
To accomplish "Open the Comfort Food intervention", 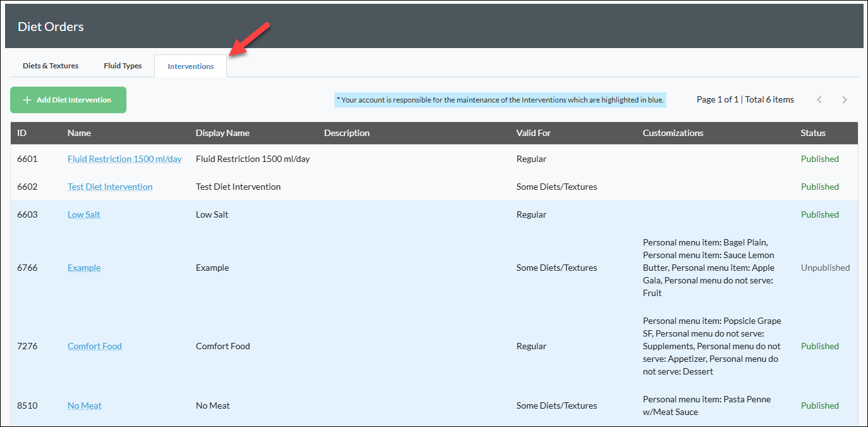I will pos(95,346).
